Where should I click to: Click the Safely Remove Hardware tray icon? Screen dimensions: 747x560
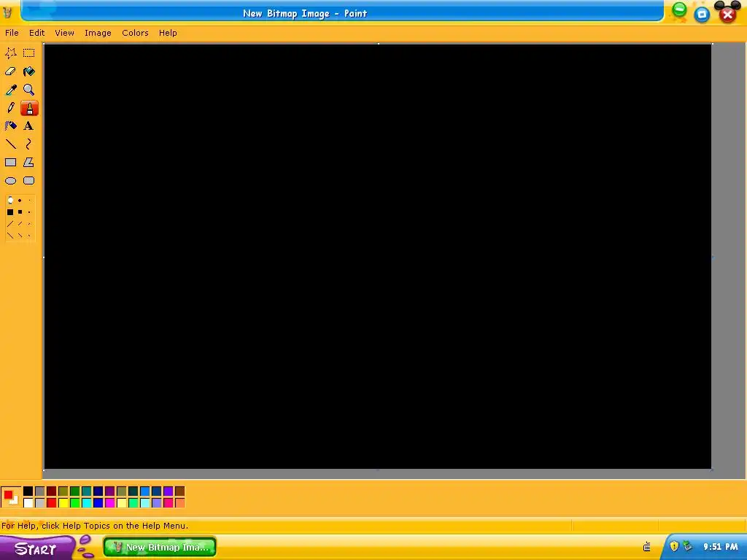[x=687, y=545]
